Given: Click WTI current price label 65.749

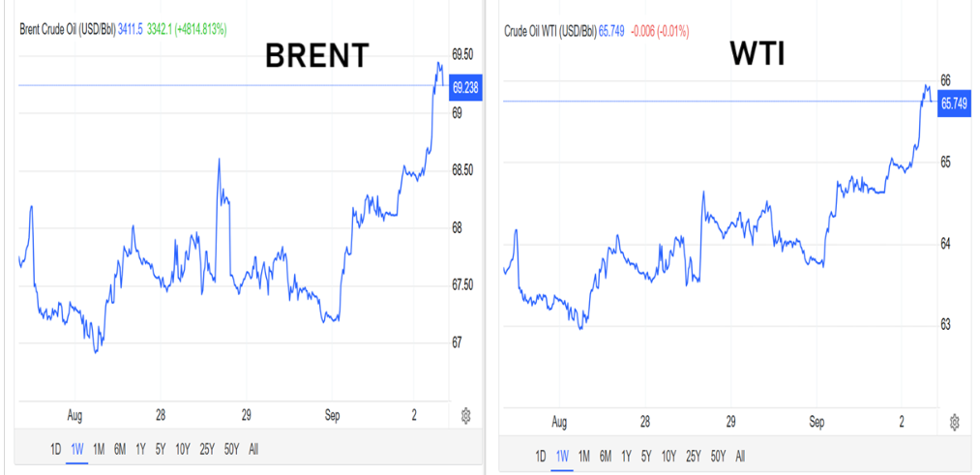Looking at the screenshot, I should pos(954,104).
